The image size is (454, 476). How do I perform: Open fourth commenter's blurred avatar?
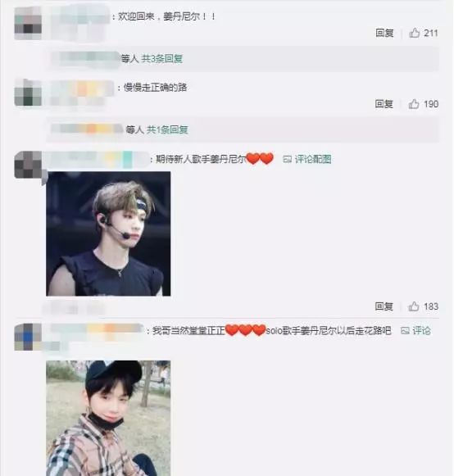point(28,337)
